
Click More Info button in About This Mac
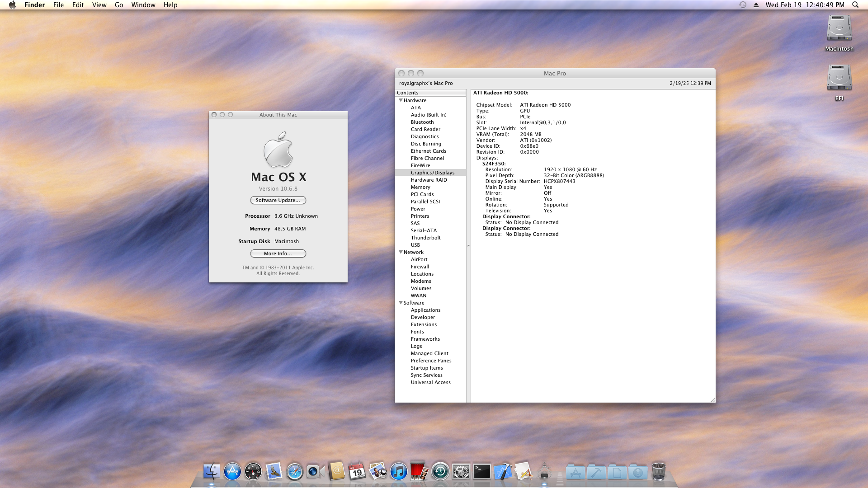(278, 253)
